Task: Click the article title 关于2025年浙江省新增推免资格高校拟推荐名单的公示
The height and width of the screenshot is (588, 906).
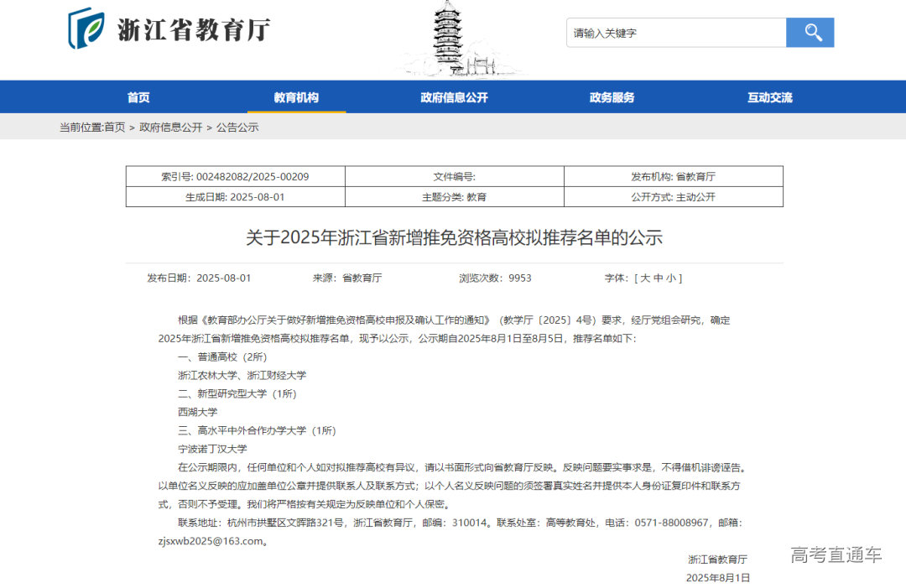Action: (454, 237)
